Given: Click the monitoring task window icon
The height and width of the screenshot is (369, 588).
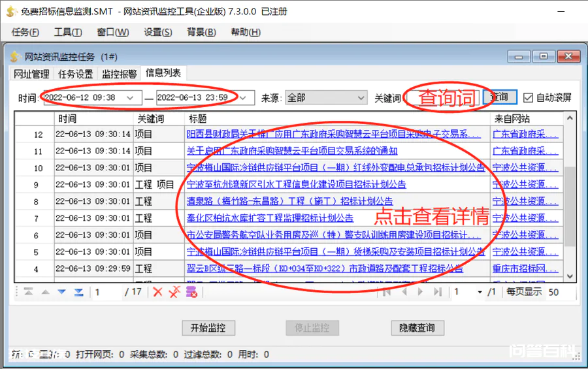Looking at the screenshot, I should 15,57.
